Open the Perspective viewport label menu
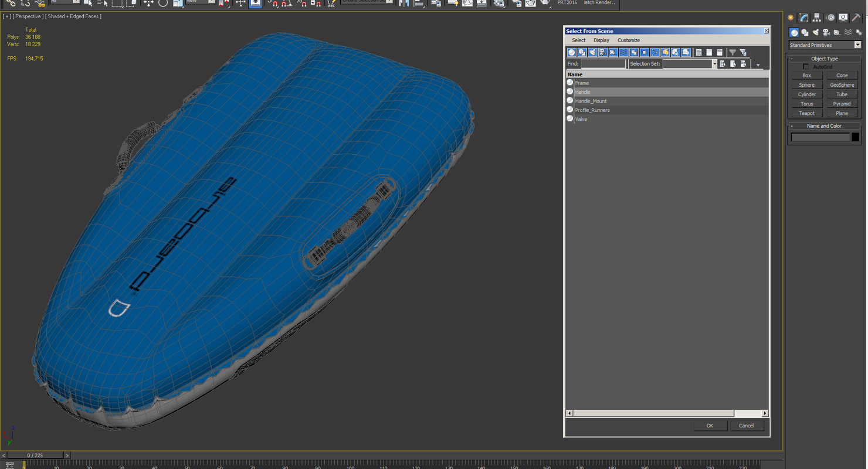 pos(28,16)
